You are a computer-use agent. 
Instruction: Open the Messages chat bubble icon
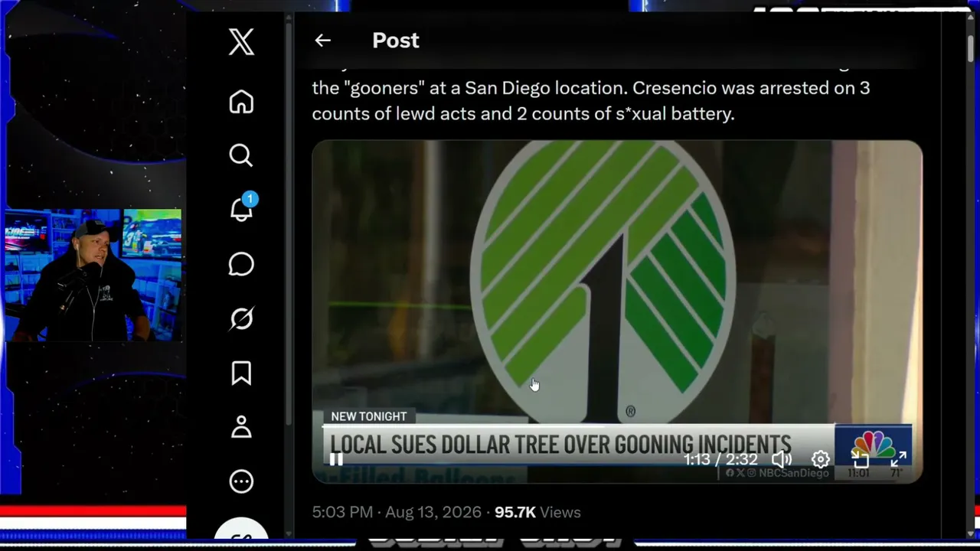click(x=241, y=265)
